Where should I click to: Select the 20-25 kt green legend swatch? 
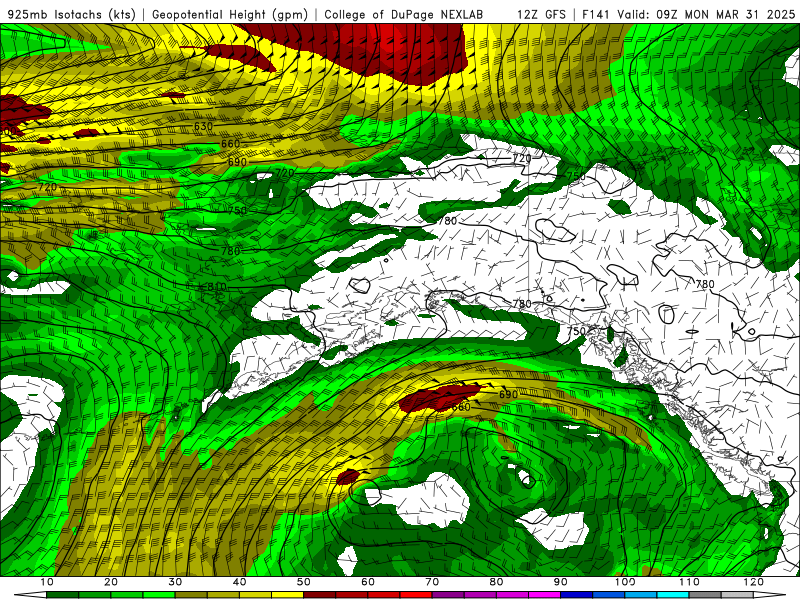(127, 595)
